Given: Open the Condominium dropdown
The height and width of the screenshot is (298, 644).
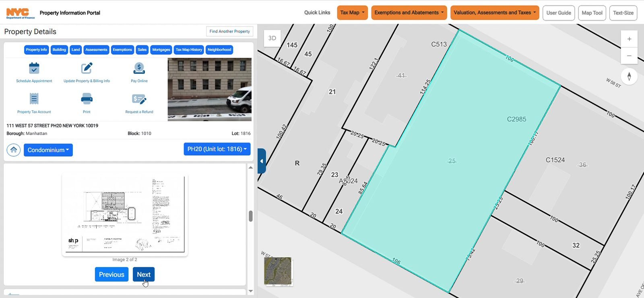Looking at the screenshot, I should click(48, 150).
